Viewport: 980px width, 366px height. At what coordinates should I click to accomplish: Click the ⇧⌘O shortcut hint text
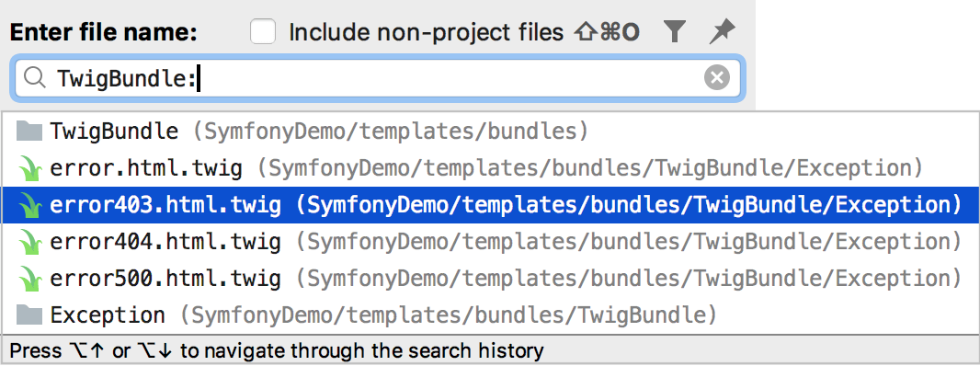[x=606, y=32]
